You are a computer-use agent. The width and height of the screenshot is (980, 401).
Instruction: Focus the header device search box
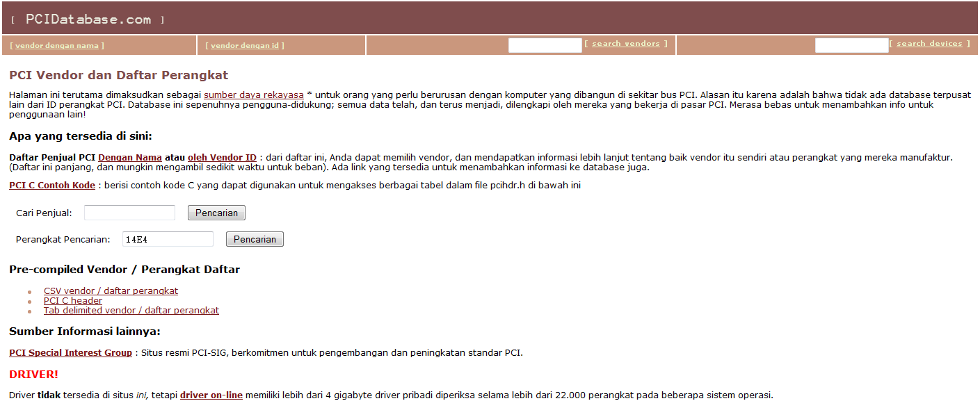[x=851, y=45]
